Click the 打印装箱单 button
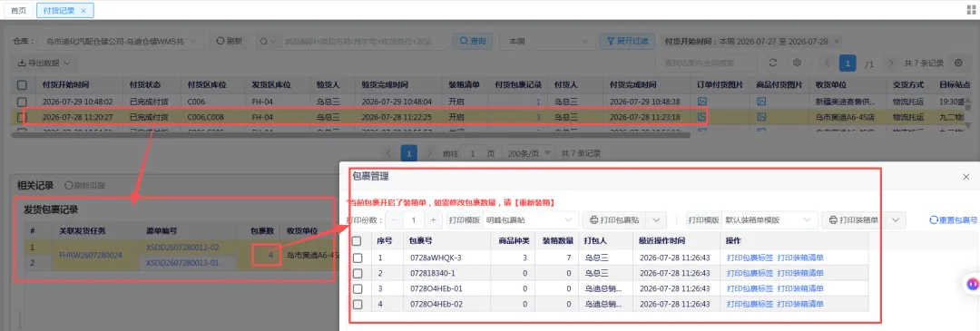The height and width of the screenshot is (331, 980). point(854,219)
